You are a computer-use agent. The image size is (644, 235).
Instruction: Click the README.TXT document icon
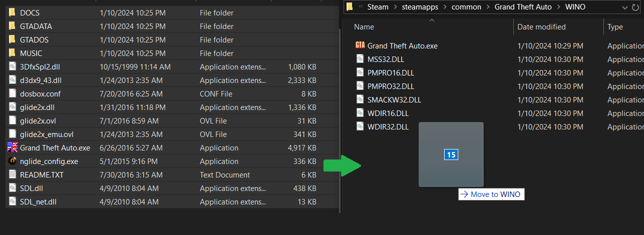point(13,174)
